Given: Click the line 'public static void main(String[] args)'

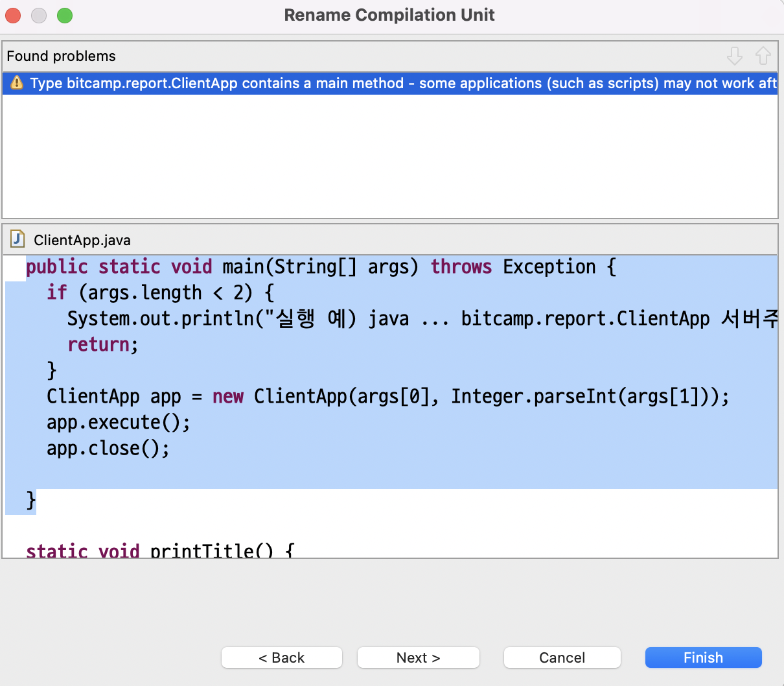Looking at the screenshot, I should pyautogui.click(x=321, y=266).
